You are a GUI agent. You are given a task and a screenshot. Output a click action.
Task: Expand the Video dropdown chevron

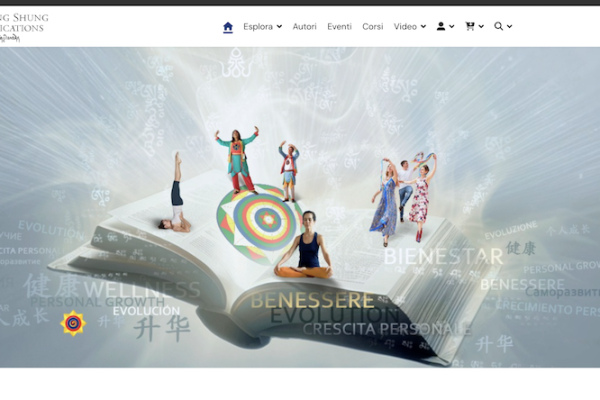(x=423, y=26)
